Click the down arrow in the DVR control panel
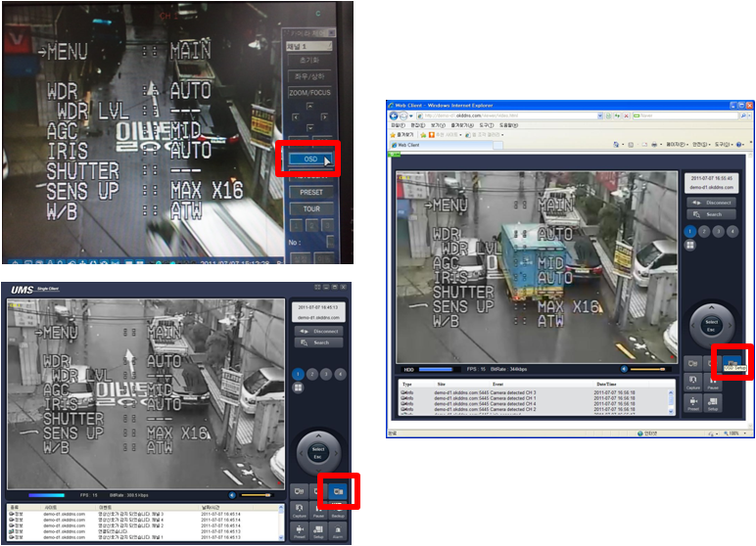This screenshot has width=756, height=546. click(309, 128)
